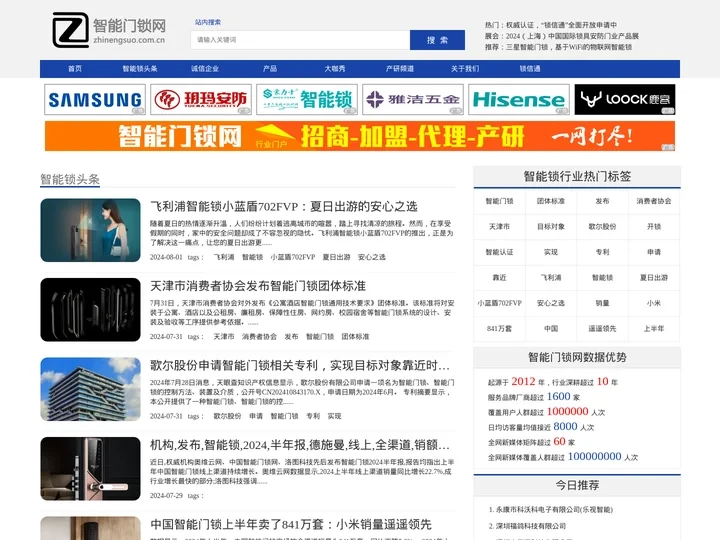Click the Z logo of 智能门锁网
The image size is (720, 540).
(x=70, y=30)
